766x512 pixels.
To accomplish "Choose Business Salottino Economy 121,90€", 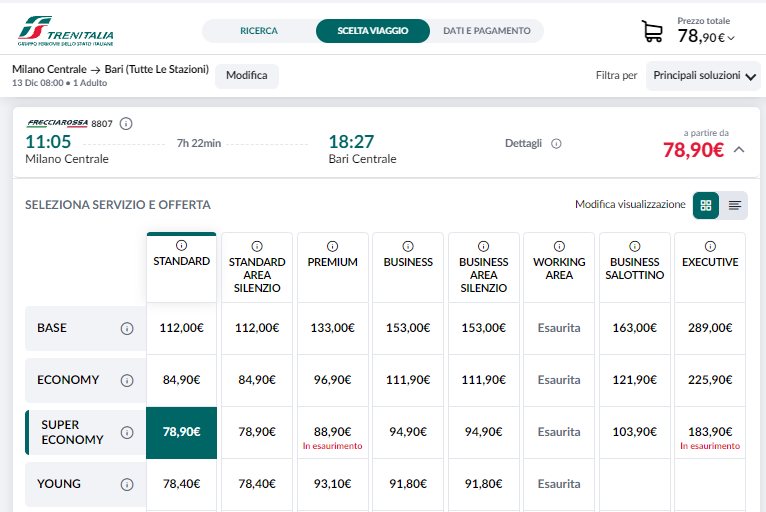I will coord(635,380).
